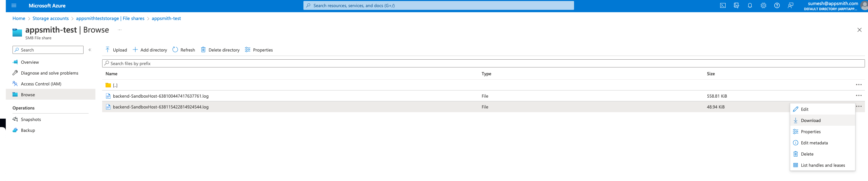Select List handles and leases option
The width and height of the screenshot is (868, 181).
tap(822, 165)
